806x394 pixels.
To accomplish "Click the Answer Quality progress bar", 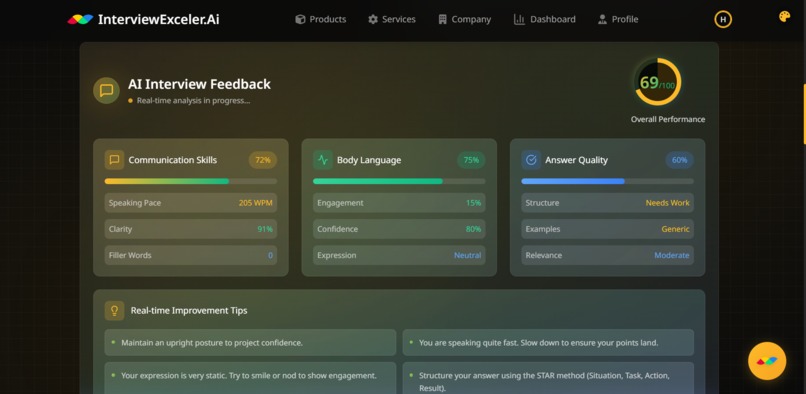I will pos(607,181).
